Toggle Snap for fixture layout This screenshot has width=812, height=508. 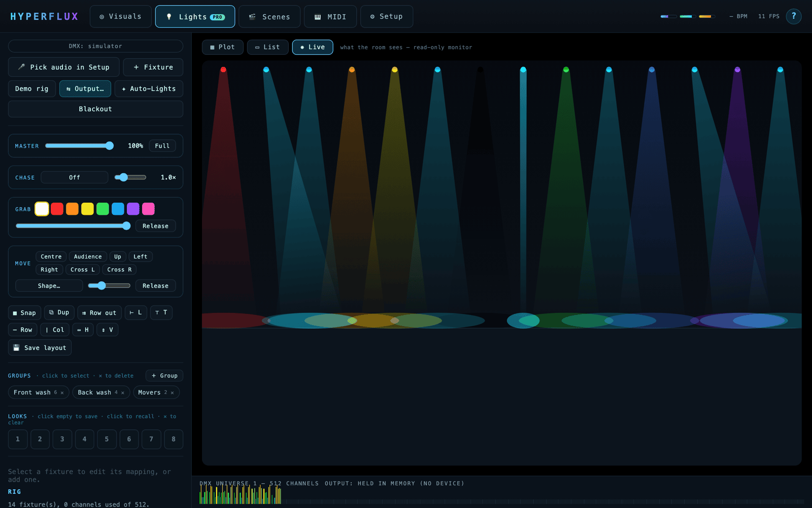[24, 312]
